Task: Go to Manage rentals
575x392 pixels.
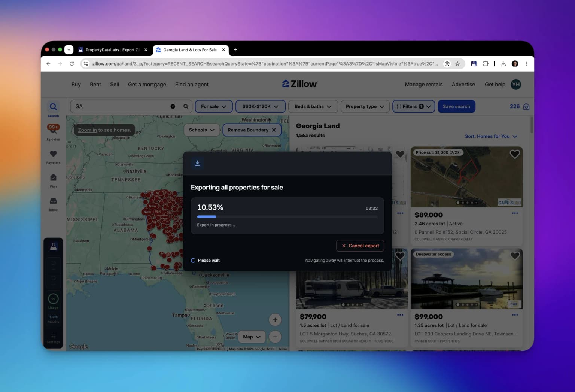Action: [424, 85]
